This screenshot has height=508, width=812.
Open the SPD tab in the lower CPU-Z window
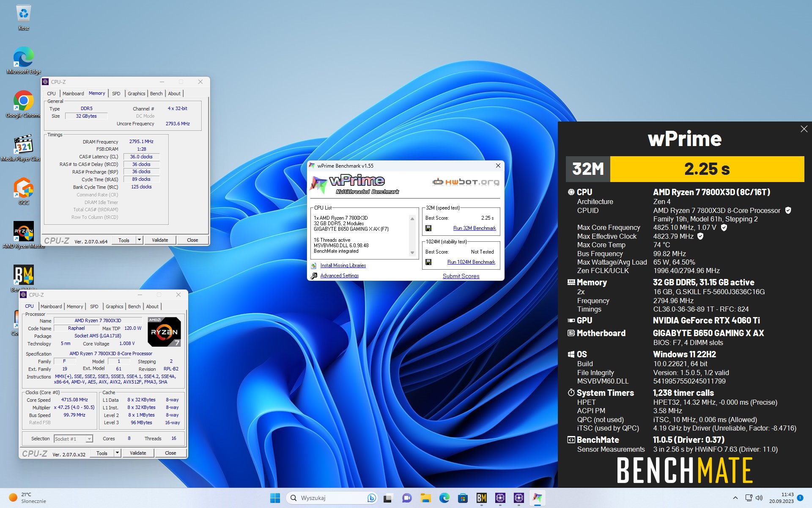(x=94, y=306)
